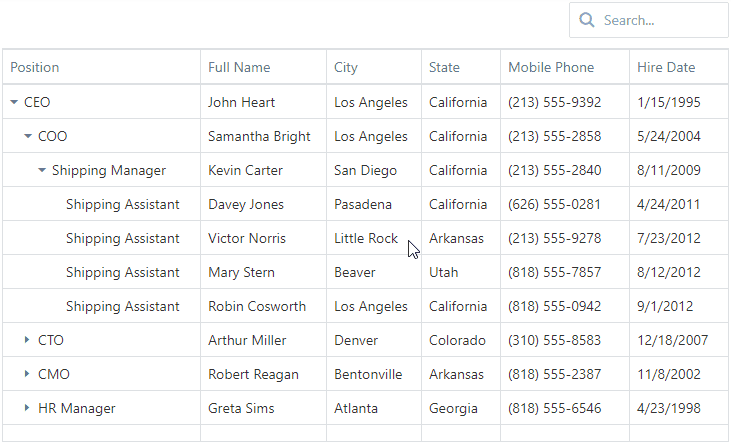The height and width of the screenshot is (445, 731).
Task: Collapse the Shipping Manager node
Action: pos(42,170)
